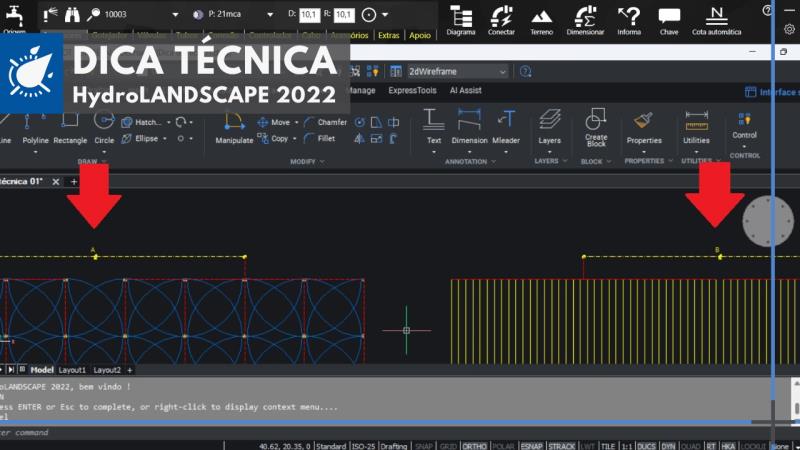Image resolution: width=800 pixels, height=450 pixels.
Task: Click the Fillet tool
Action: coord(320,138)
